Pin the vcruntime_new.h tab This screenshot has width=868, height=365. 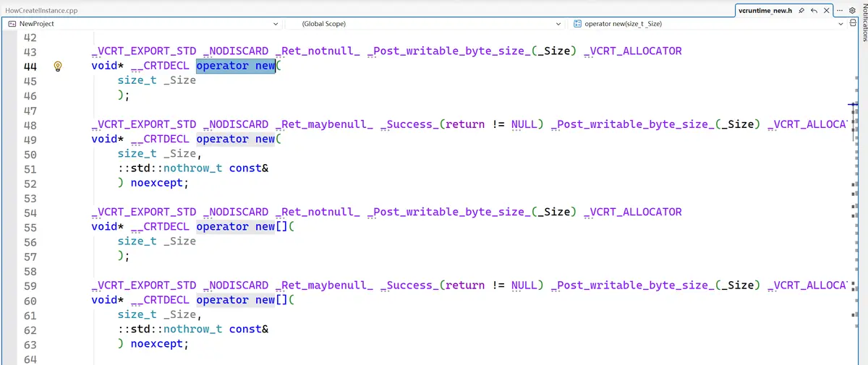point(803,11)
